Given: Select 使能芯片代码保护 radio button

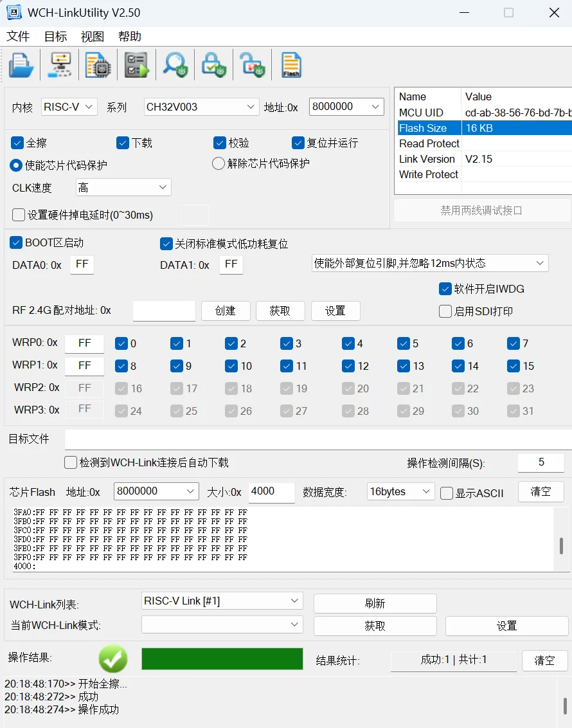Looking at the screenshot, I should 16,165.
